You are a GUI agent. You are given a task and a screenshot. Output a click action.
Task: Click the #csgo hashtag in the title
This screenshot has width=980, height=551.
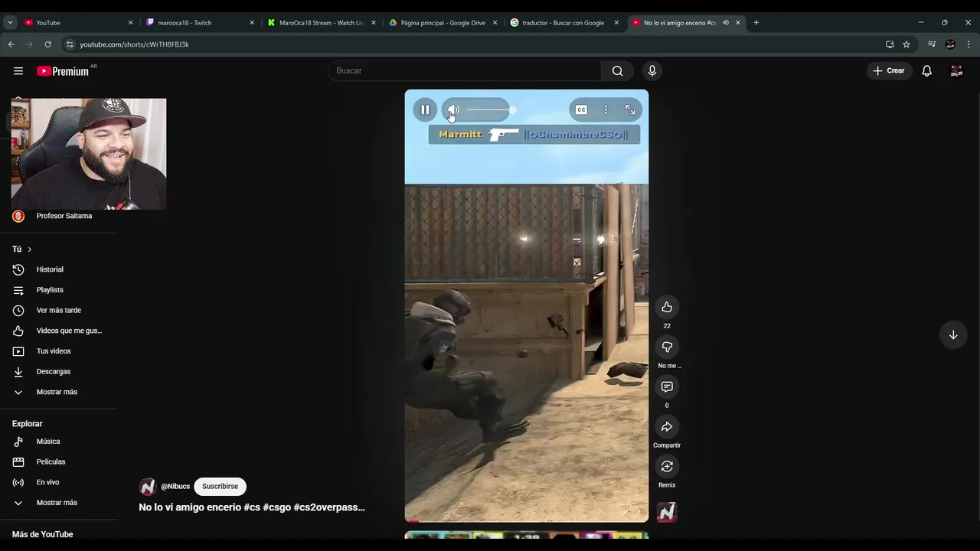click(x=277, y=507)
